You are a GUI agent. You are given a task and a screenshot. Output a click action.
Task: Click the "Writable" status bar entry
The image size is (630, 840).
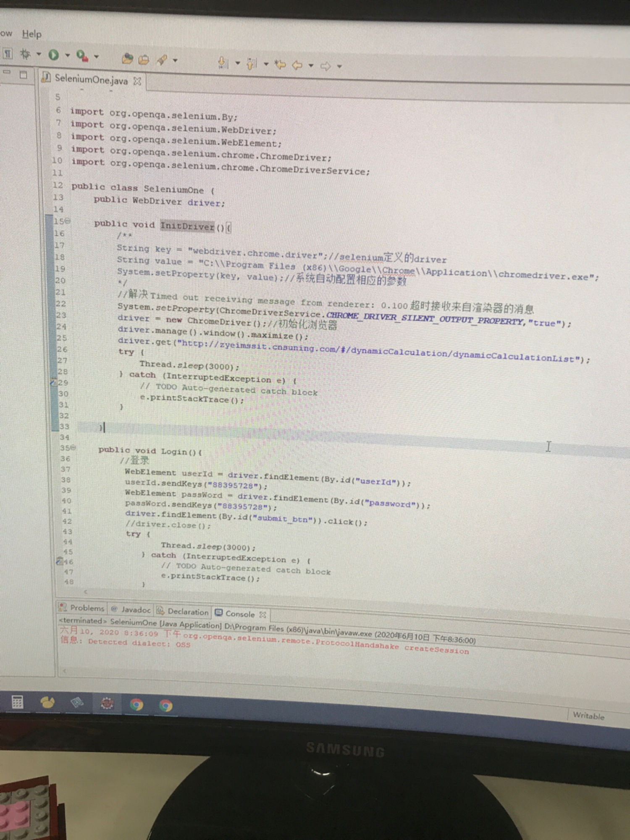pos(588,716)
